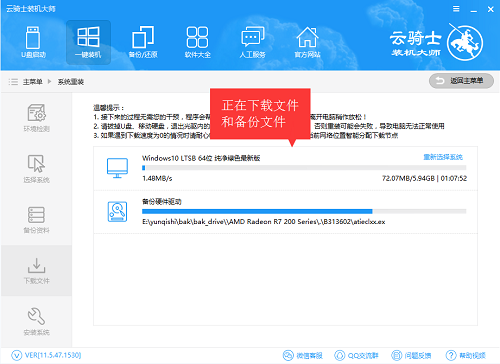Open the 软件大全 software collection
The image size is (500, 364).
click(198, 42)
